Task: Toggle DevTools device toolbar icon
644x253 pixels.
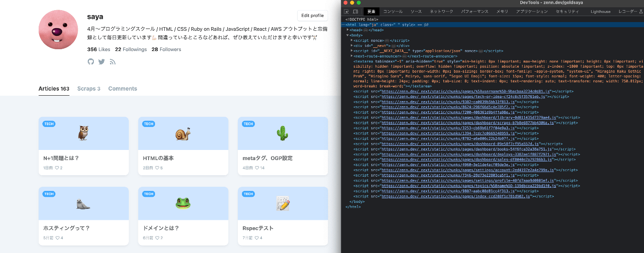Action: pyautogui.click(x=356, y=11)
